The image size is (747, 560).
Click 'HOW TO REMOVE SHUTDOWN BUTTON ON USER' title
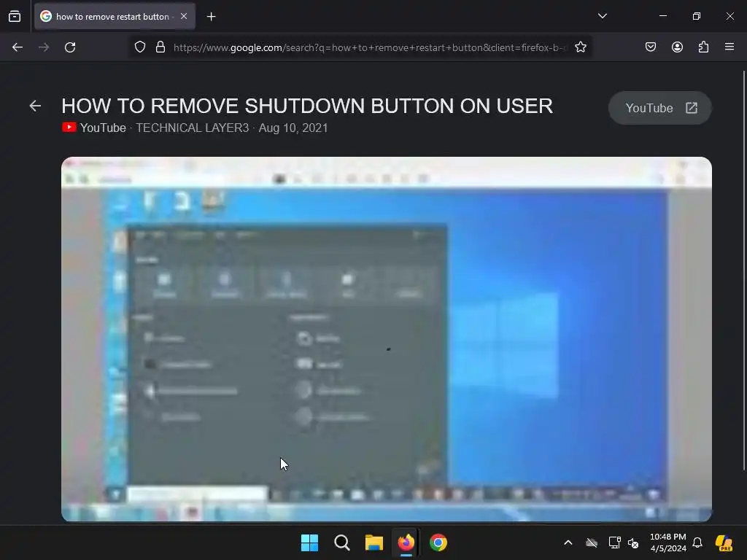click(307, 106)
